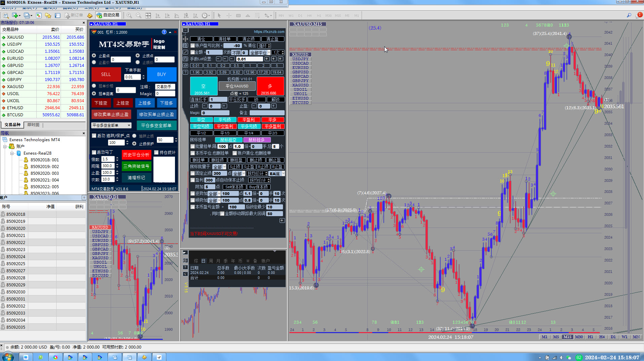Screen dimensions: 644x361
Task: Click the 平仓XAUUSD button
Action: pyautogui.click(x=237, y=86)
